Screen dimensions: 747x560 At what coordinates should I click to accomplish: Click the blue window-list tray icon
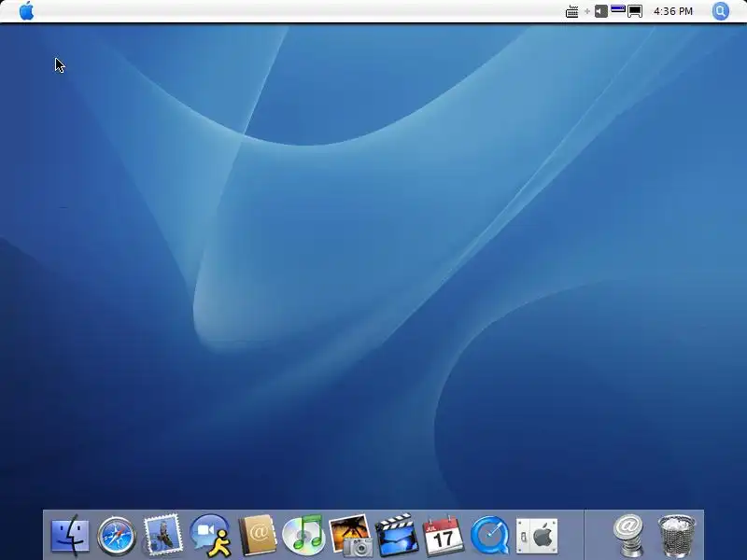(618, 8)
